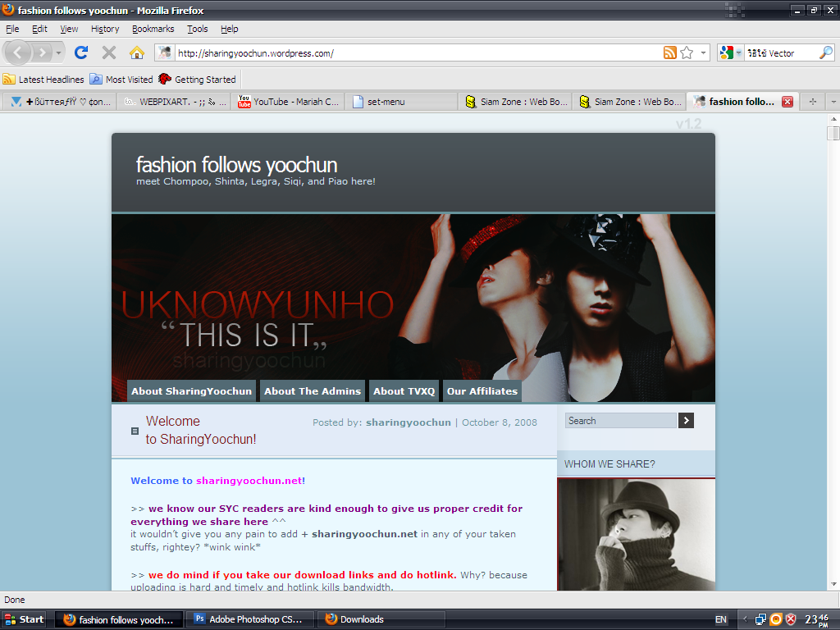Image resolution: width=840 pixels, height=630 pixels.
Task: Click the post icon beside Welcome title
Action: (x=135, y=431)
